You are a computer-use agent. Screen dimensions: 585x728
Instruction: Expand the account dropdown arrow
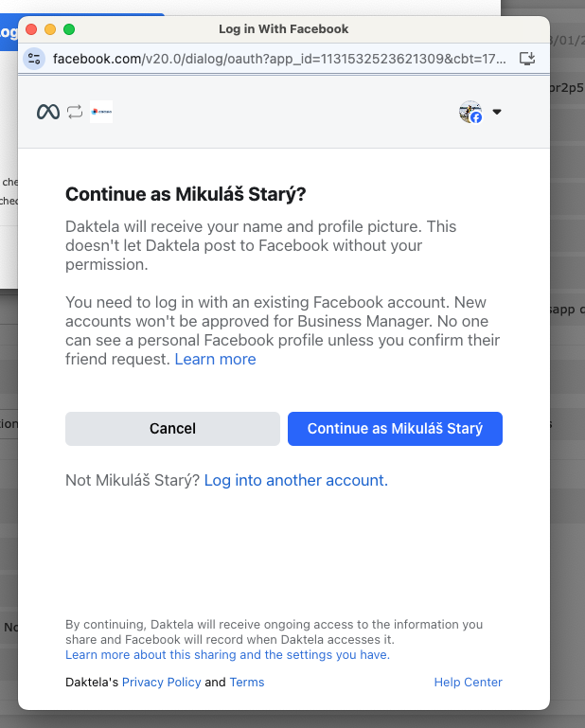pos(497,112)
